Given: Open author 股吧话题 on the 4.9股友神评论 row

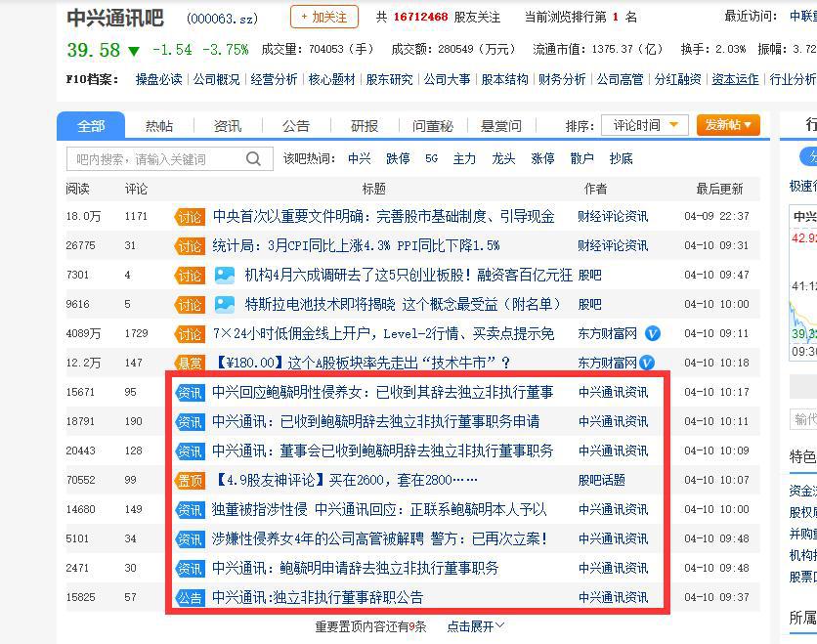Looking at the screenshot, I should [x=602, y=480].
